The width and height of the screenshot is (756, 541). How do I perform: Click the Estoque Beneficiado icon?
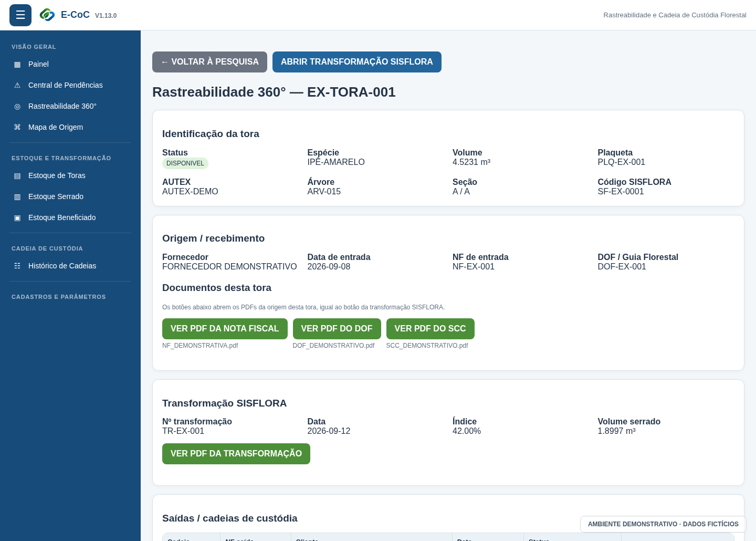[17, 217]
